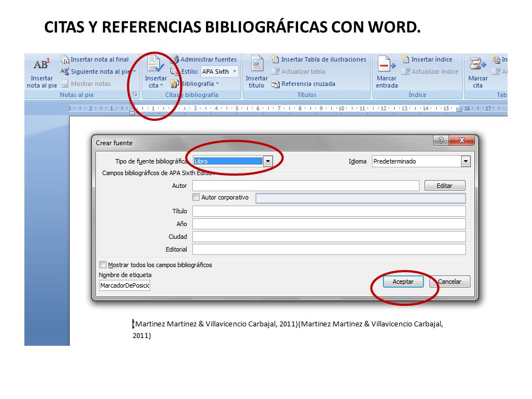Open Administrar fuentes
The image size is (532, 399).
pyautogui.click(x=203, y=59)
